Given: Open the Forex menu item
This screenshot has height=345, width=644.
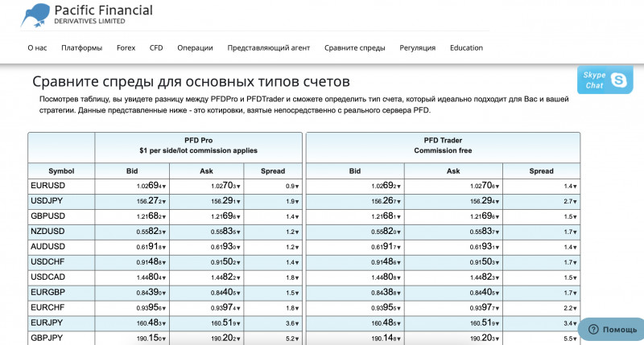Looking at the screenshot, I should tap(126, 47).
